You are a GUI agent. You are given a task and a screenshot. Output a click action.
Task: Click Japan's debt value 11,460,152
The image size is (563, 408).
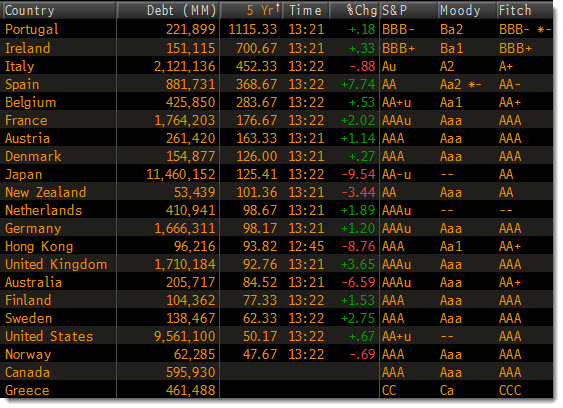point(181,175)
